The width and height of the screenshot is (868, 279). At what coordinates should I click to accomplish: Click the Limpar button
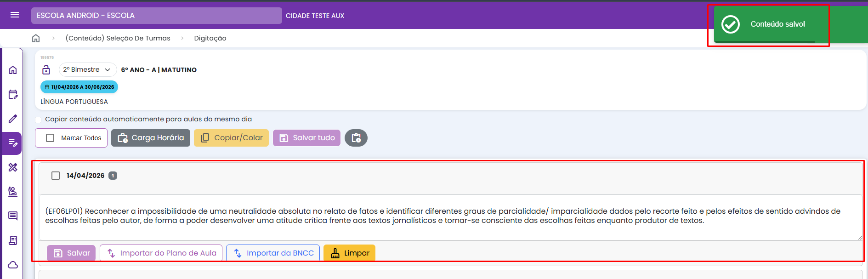[x=349, y=253]
